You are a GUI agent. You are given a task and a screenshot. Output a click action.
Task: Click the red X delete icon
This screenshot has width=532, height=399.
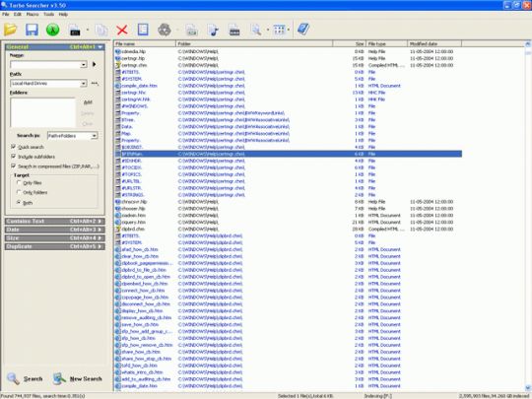[122, 31]
